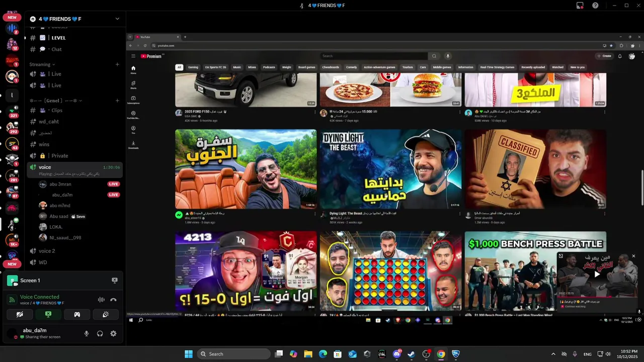
Task: Open the wd_caht channel
Action: coord(75,122)
